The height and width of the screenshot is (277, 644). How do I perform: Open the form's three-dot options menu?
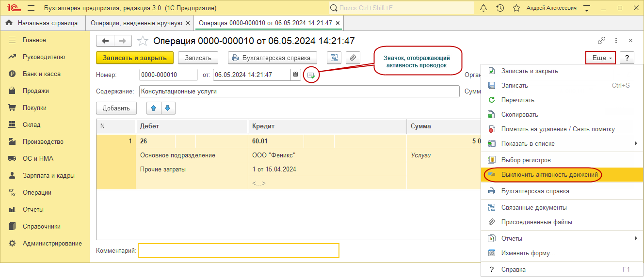[616, 41]
